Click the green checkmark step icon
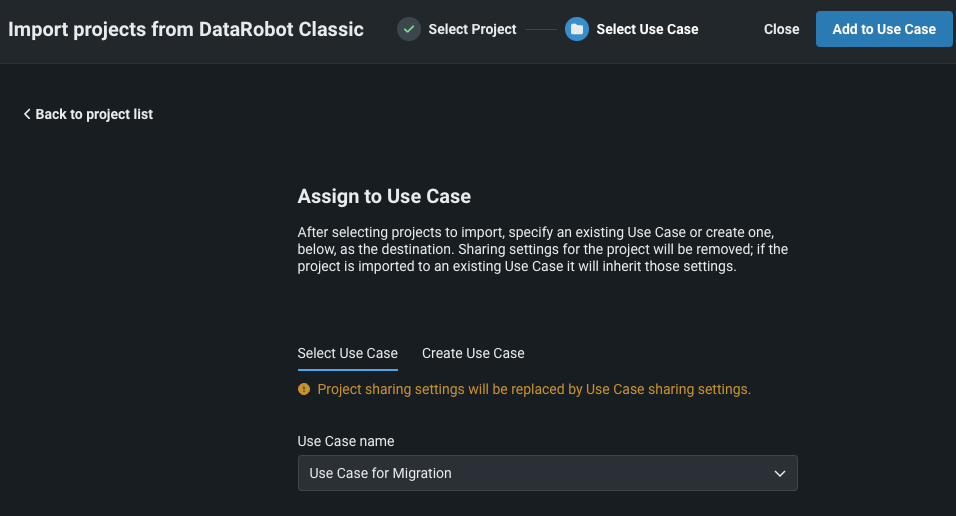The height and width of the screenshot is (516, 956). (408, 29)
